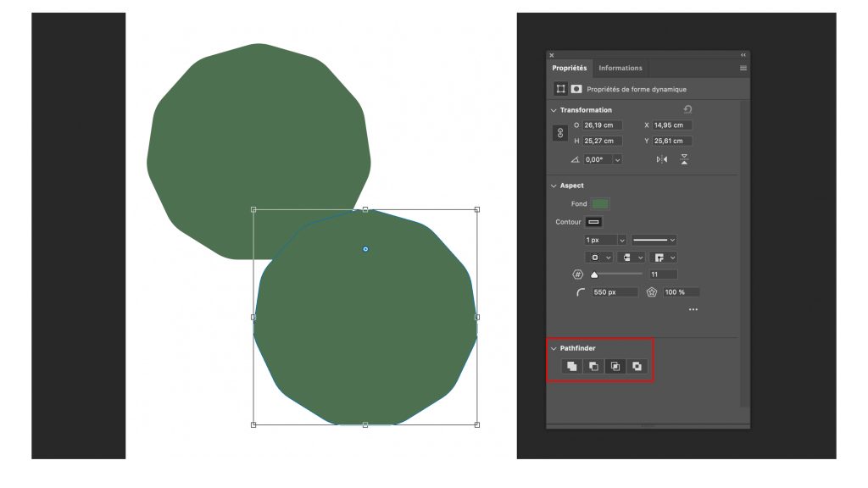Click the top-middle bounding box handle
Viewport: 868px width, 488px height.
(x=365, y=210)
